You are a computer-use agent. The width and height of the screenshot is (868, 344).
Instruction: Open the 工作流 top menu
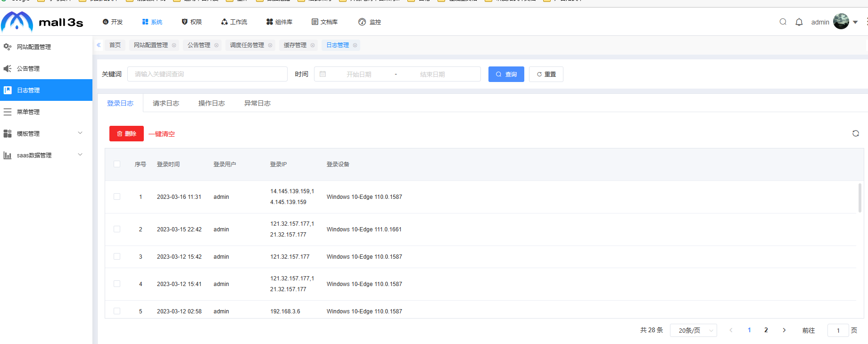coord(234,22)
